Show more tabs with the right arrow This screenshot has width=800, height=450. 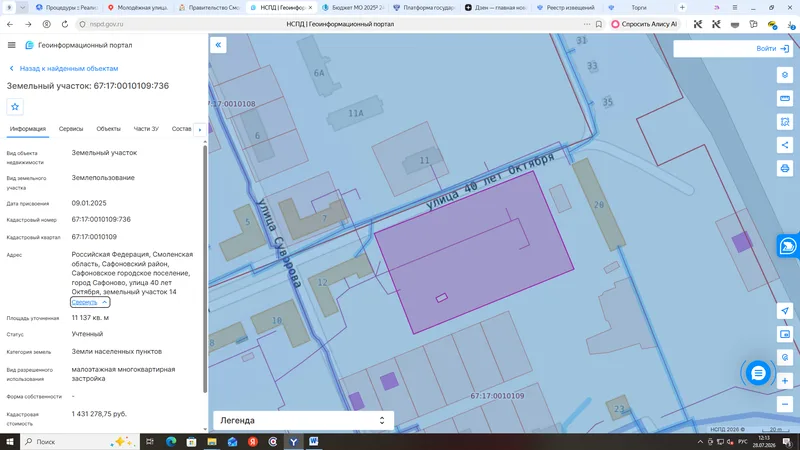click(199, 129)
